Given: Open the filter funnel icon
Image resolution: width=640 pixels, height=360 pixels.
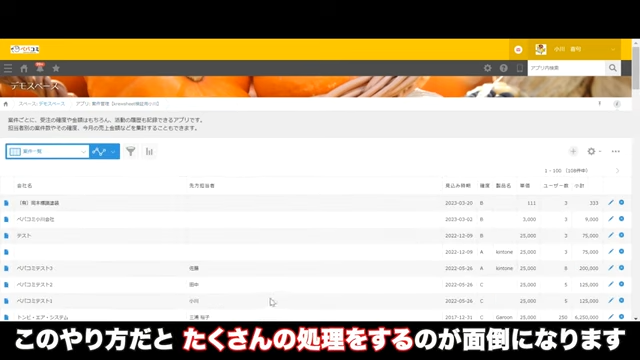Looking at the screenshot, I should pyautogui.click(x=131, y=151).
